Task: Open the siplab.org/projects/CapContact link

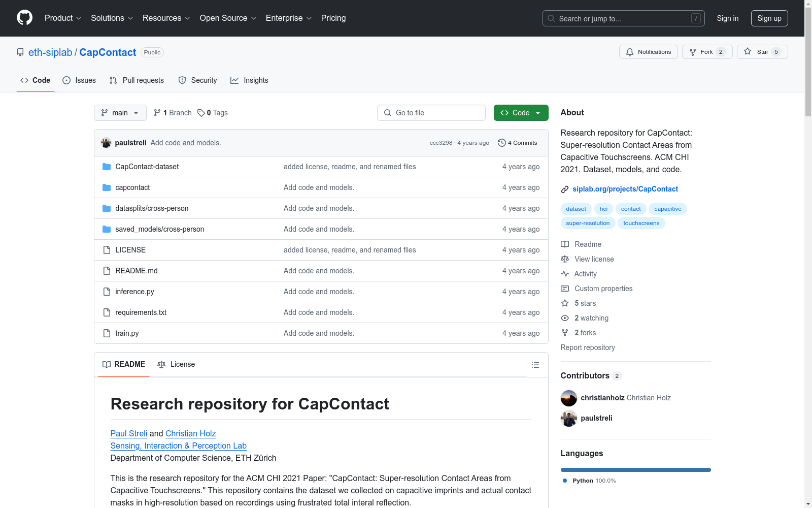Action: (625, 189)
